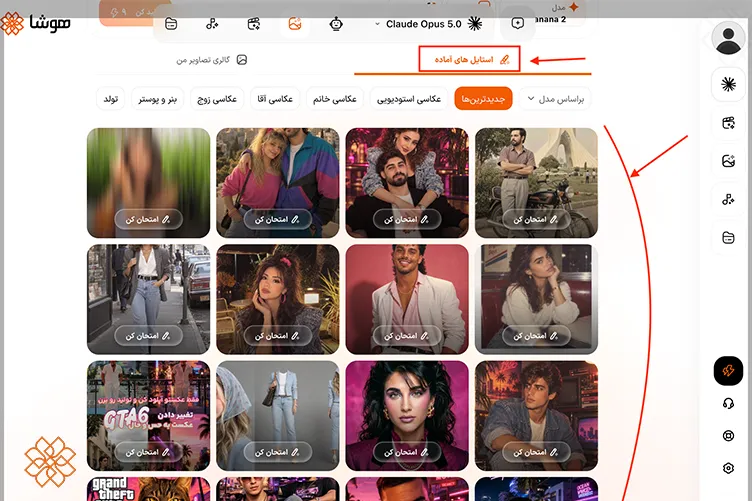
Task: Open the chatbot robot icon in top toolbar
Action: (336, 23)
